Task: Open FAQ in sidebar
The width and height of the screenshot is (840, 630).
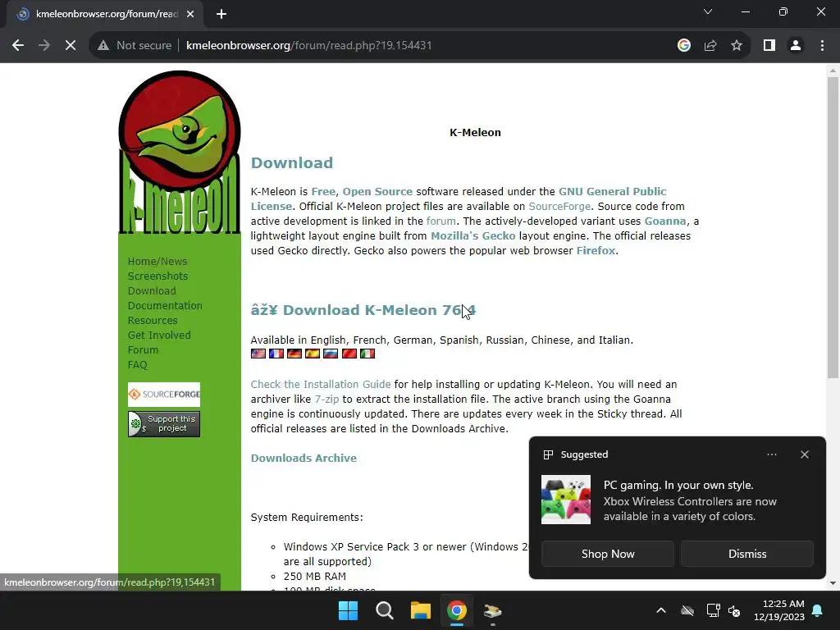Action: [x=137, y=365]
